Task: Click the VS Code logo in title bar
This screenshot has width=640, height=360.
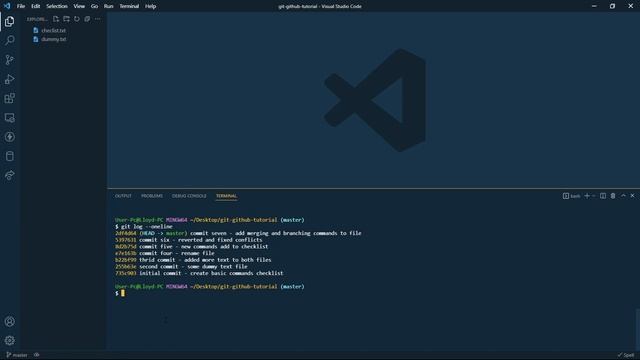Action: 7,6
